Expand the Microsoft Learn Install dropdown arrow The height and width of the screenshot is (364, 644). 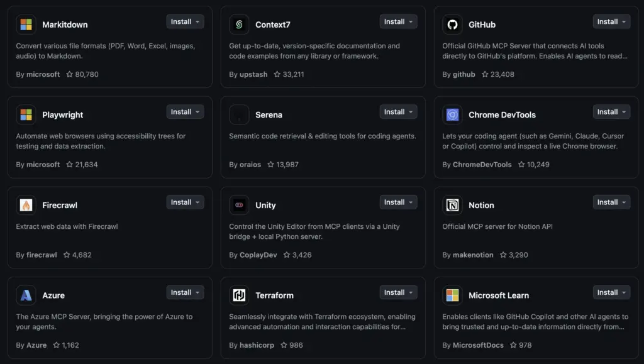click(625, 292)
